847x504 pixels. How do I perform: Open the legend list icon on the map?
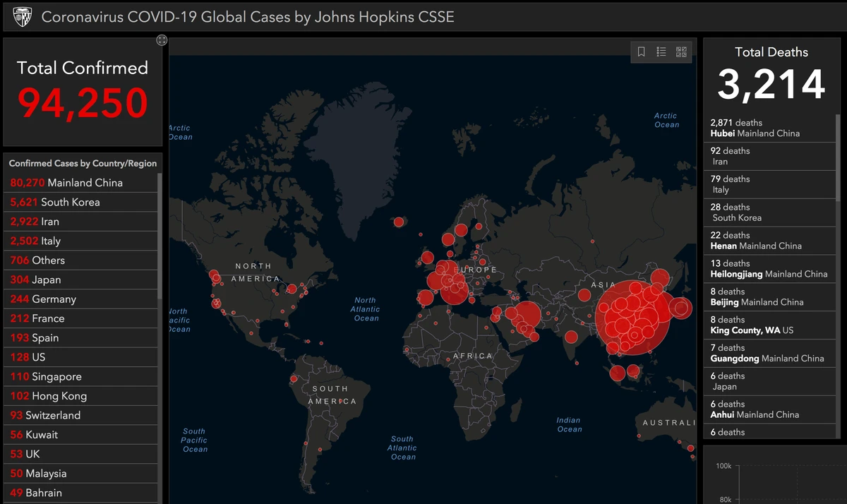(x=661, y=52)
